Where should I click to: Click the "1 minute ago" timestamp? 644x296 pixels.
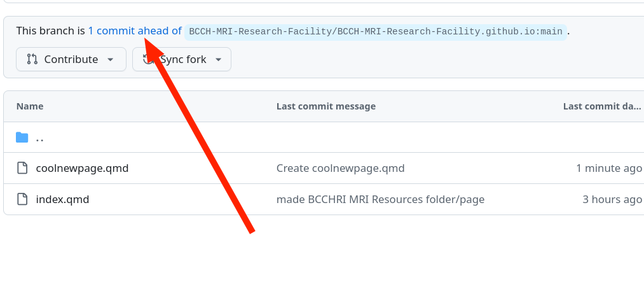(608, 169)
